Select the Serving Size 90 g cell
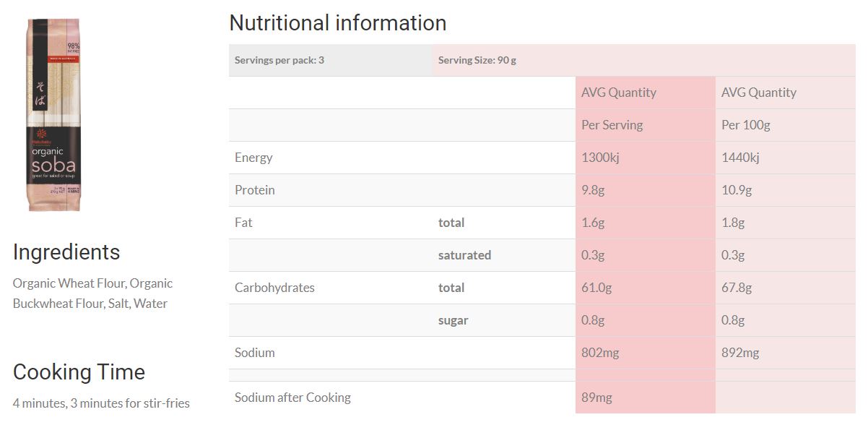Viewport: 868px width, 425px height. (477, 60)
